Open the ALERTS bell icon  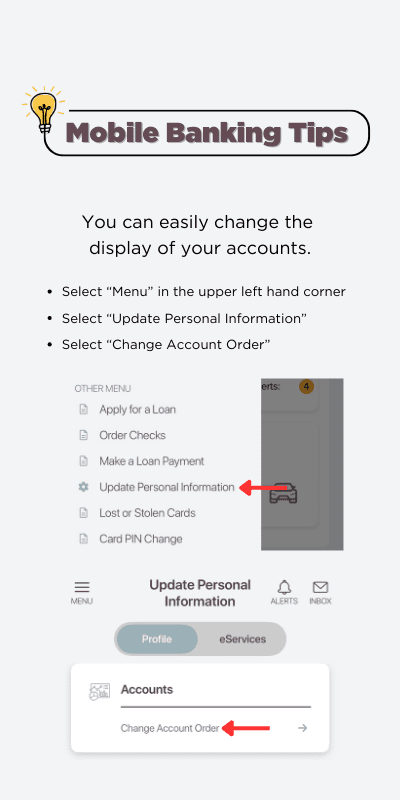click(284, 587)
